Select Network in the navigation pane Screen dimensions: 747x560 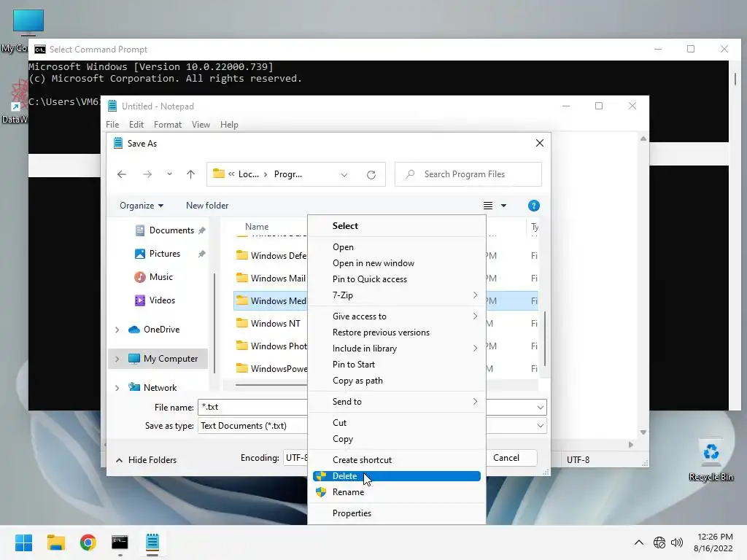coord(160,388)
